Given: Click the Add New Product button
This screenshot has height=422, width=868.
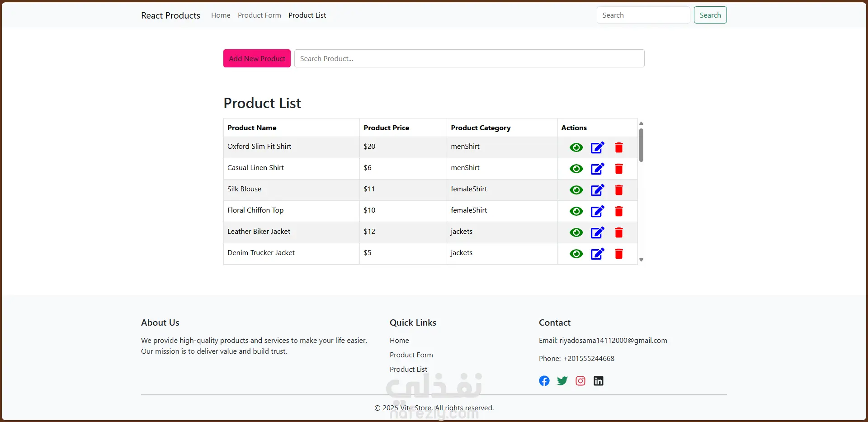Looking at the screenshot, I should [257, 58].
